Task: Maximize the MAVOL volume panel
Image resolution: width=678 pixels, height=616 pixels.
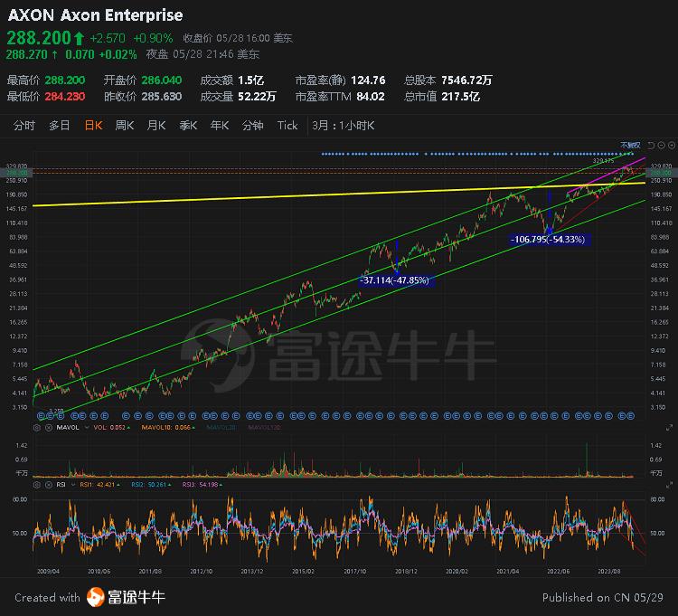Action: pos(669,428)
